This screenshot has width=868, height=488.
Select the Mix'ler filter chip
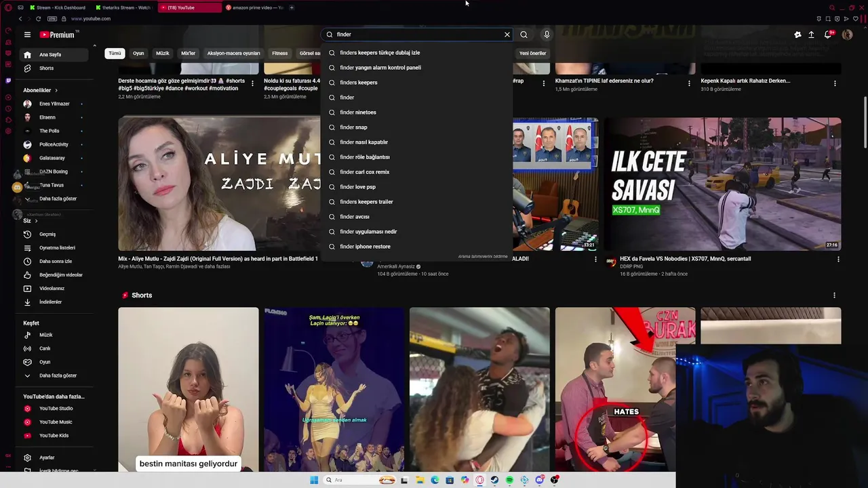188,53
